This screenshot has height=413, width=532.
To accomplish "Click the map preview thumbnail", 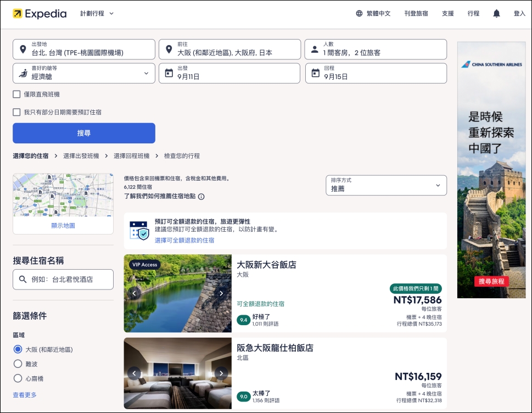I will [63, 195].
